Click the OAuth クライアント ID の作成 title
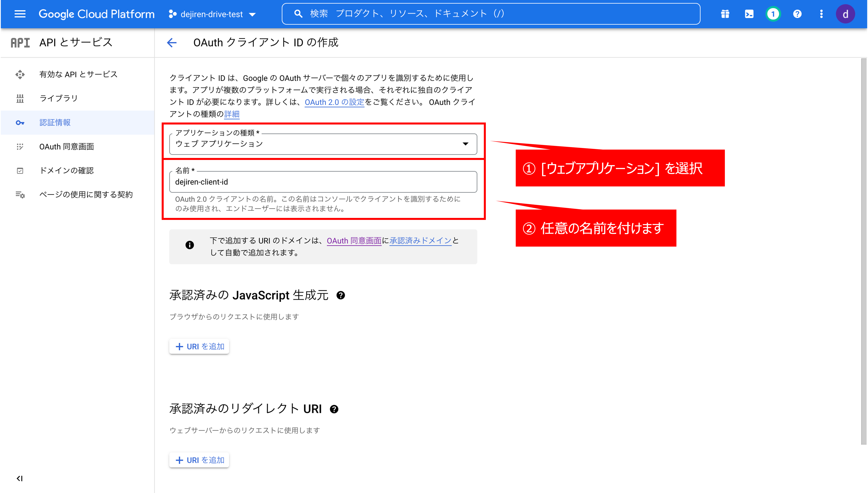Image resolution: width=868 pixels, height=493 pixels. pyautogui.click(x=266, y=43)
